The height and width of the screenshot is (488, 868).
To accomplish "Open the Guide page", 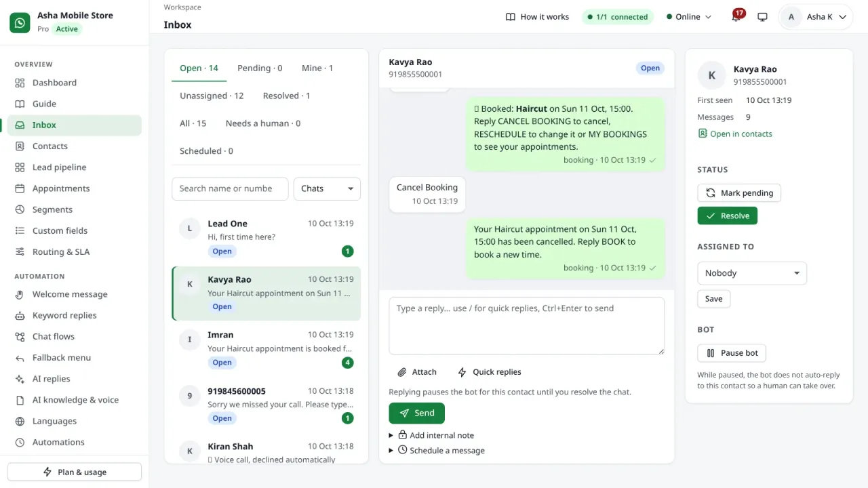I will [x=75, y=104].
